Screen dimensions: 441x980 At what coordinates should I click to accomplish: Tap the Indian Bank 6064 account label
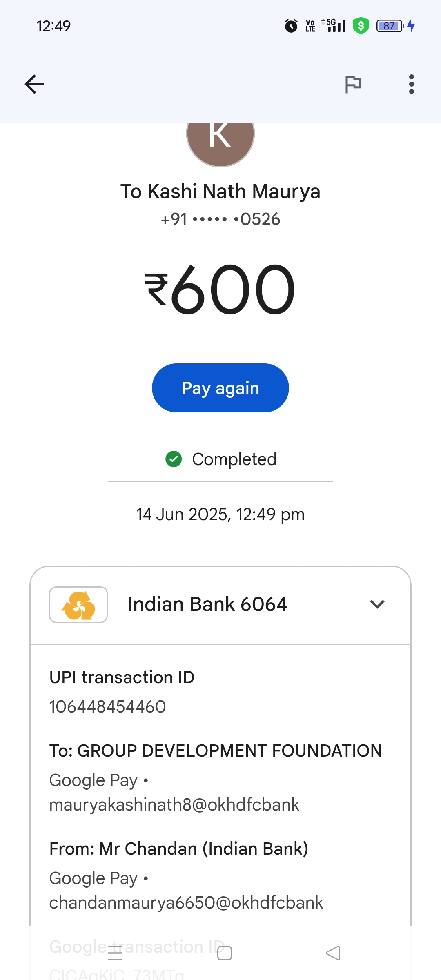[207, 604]
